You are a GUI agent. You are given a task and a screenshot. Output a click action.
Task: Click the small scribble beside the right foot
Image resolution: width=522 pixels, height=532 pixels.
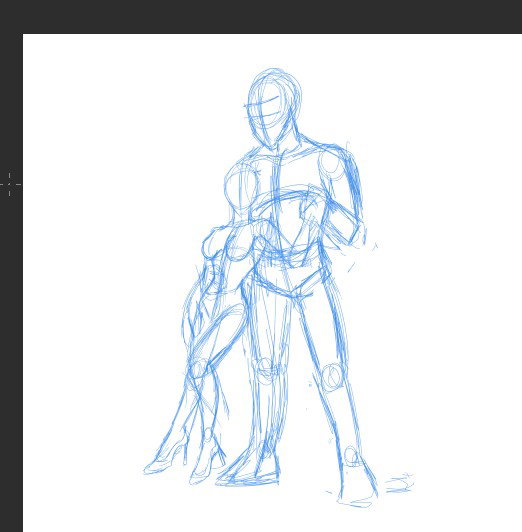400,482
